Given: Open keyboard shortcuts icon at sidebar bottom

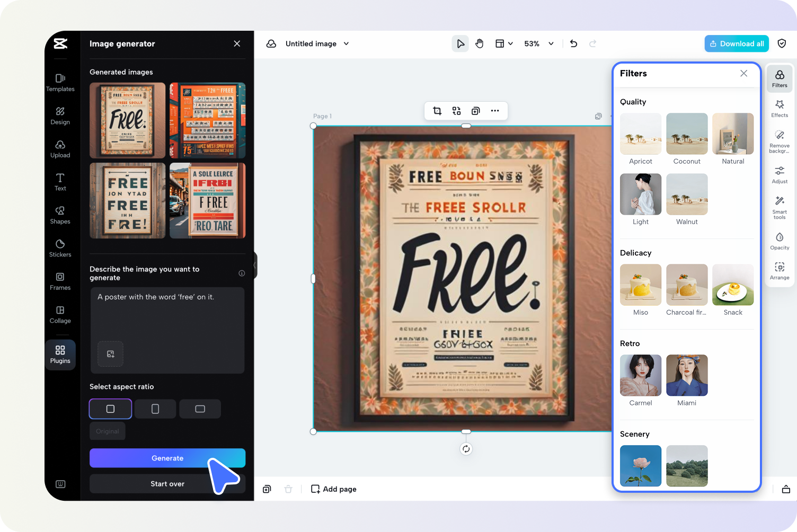Looking at the screenshot, I should click(60, 484).
